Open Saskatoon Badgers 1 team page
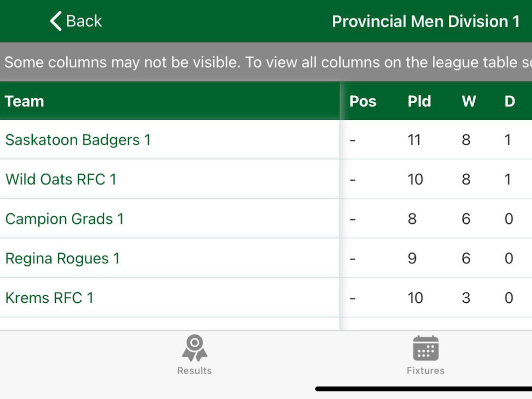The width and height of the screenshot is (532, 399). click(x=78, y=140)
